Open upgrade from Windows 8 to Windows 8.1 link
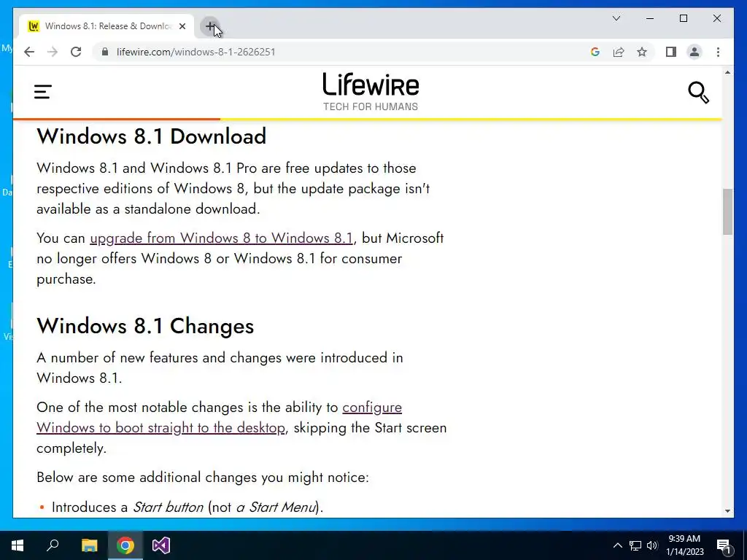The image size is (747, 560). 222,238
